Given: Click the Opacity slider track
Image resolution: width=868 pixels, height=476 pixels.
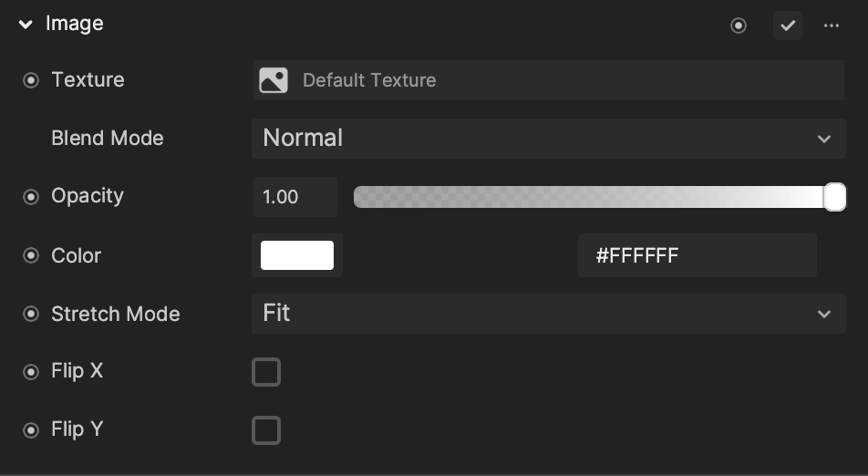Looking at the screenshot, I should click(x=600, y=197).
